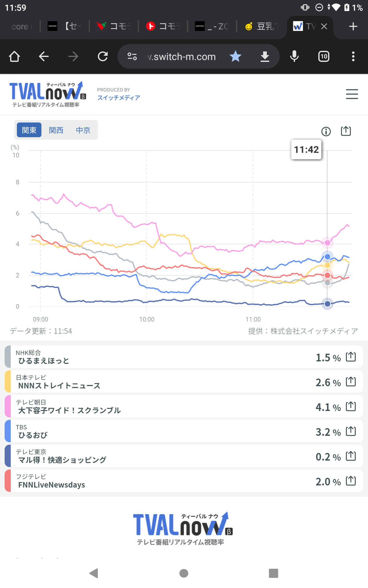
Task: Click the chart info icon
Action: coord(326,132)
